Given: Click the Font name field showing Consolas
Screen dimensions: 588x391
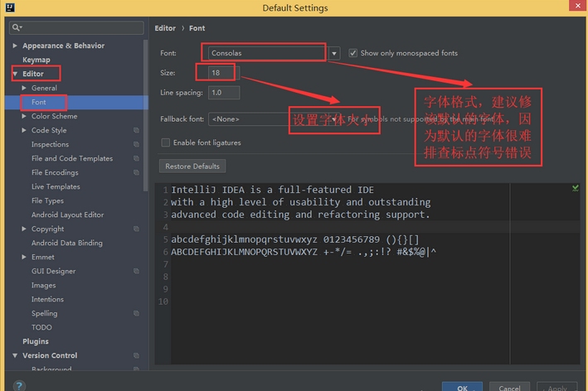Looking at the screenshot, I should coord(269,53).
